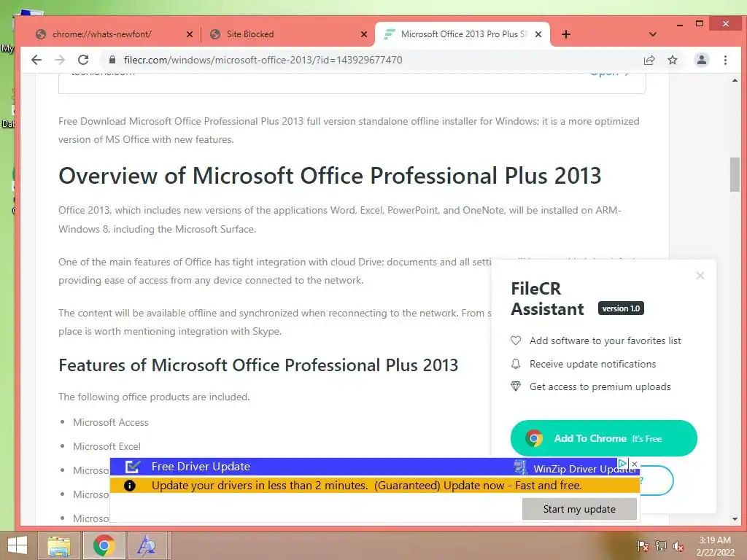Open the Chrome profile avatar
The width and height of the screenshot is (747, 560).
point(701,60)
